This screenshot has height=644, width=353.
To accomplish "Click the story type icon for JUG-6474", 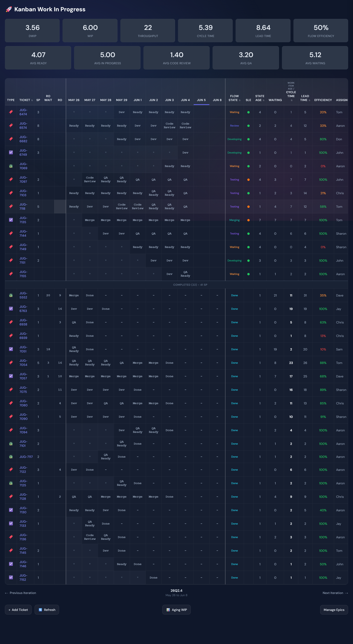I will tap(11, 112).
